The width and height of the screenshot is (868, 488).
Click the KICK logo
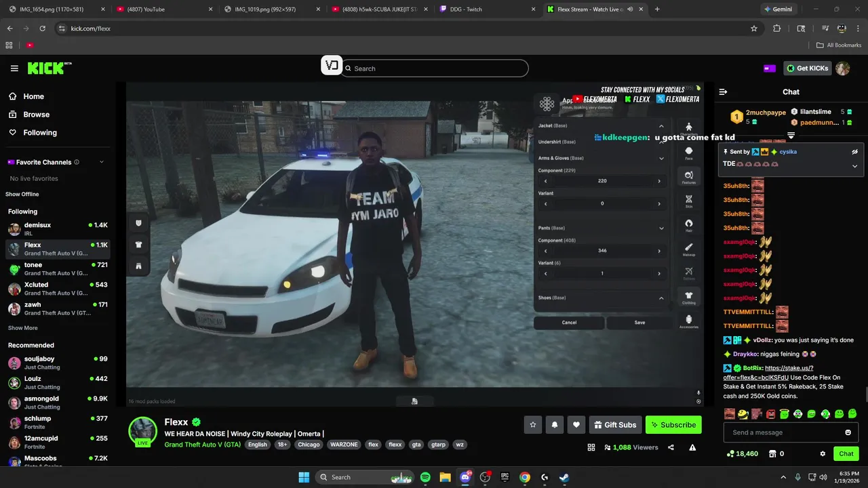tap(50, 68)
